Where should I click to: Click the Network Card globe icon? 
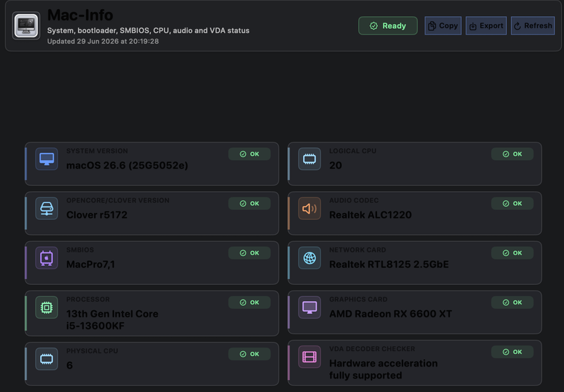[x=309, y=258]
